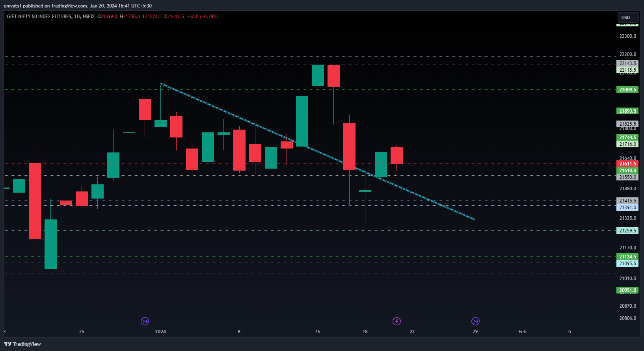Click the price label 21716.0
Screen dimensions: 644x351
[x=627, y=144]
